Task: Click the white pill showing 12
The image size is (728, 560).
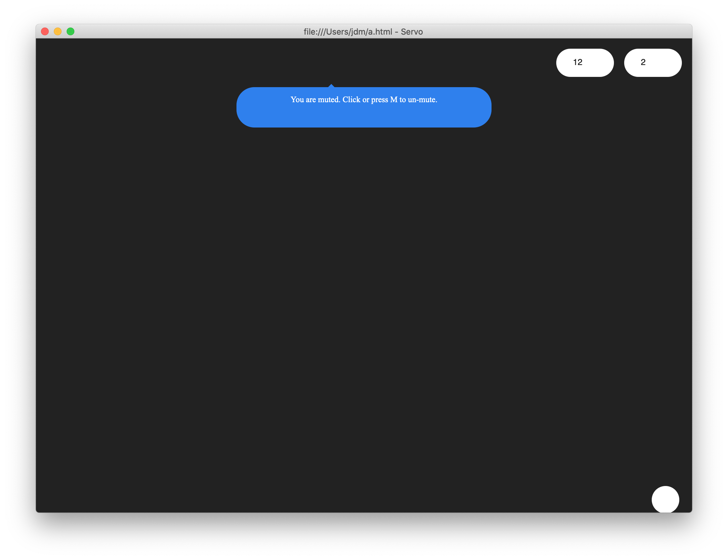Action: coord(585,63)
